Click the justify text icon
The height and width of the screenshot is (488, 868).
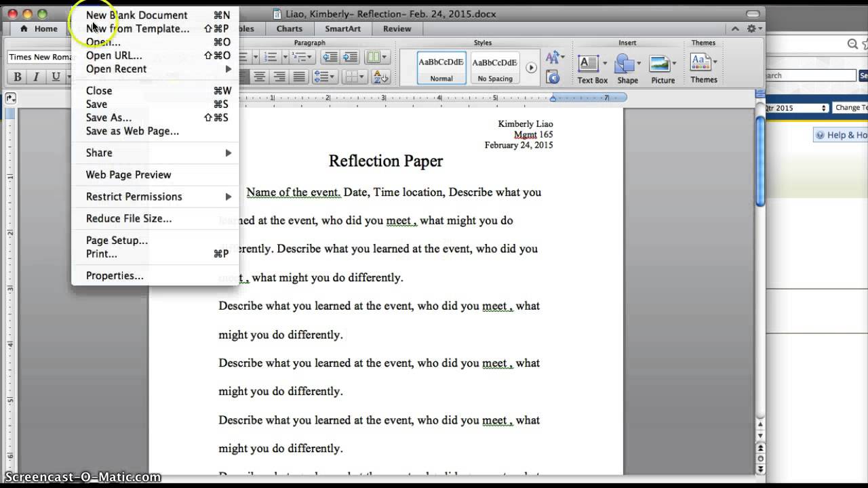[x=298, y=77]
